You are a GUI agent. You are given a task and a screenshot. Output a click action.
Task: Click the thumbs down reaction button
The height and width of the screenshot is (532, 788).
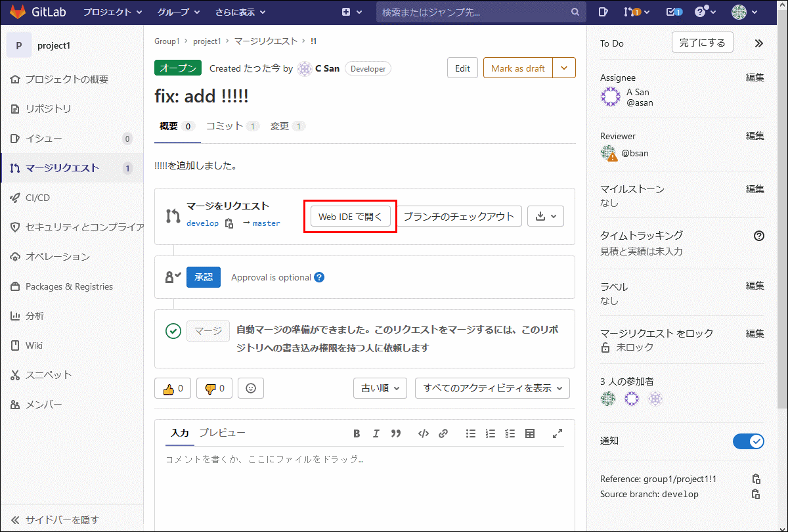tap(215, 388)
